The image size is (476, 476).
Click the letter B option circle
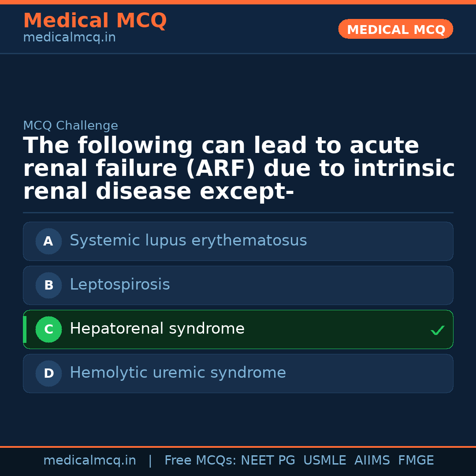[48, 285]
